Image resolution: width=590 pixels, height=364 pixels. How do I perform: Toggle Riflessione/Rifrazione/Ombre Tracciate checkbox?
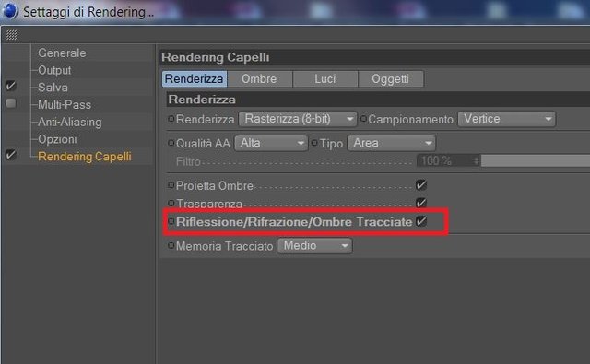[x=421, y=221]
